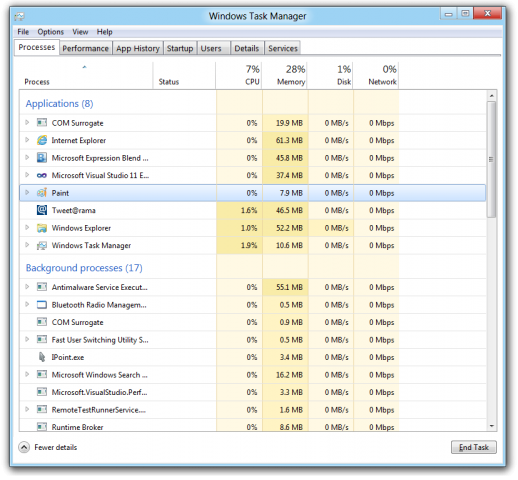The height and width of the screenshot is (480, 518).
Task: Click the Microsoft.VisualStudio.Perf icon
Action: [x=42, y=392]
